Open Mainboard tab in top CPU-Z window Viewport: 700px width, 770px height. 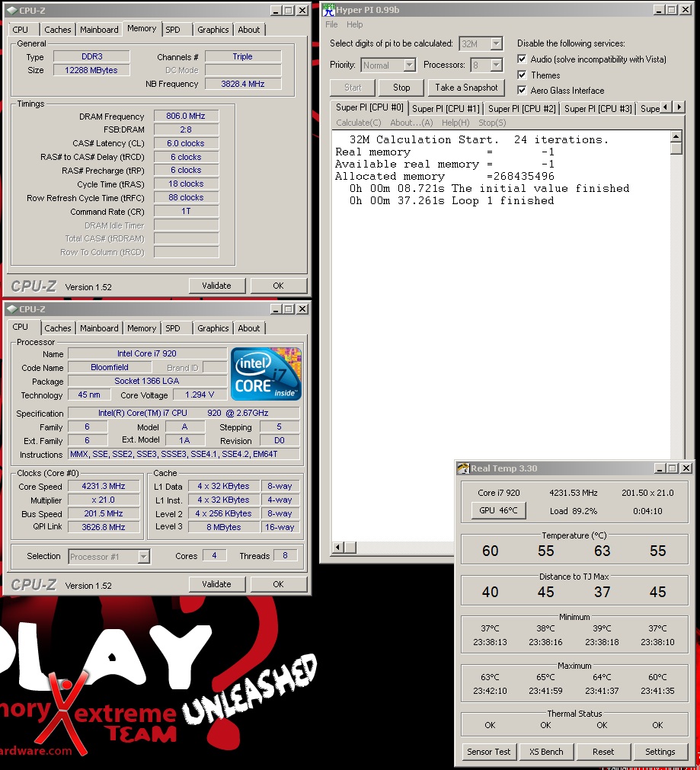point(99,30)
